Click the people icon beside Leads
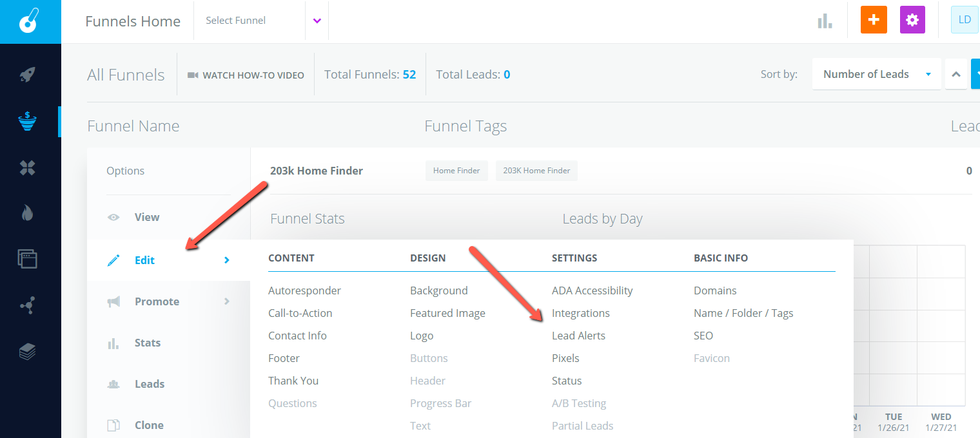This screenshot has height=438, width=980. tap(113, 384)
